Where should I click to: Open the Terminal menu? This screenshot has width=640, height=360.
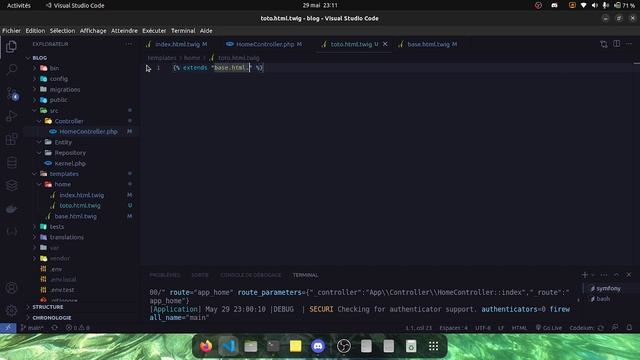(x=183, y=31)
